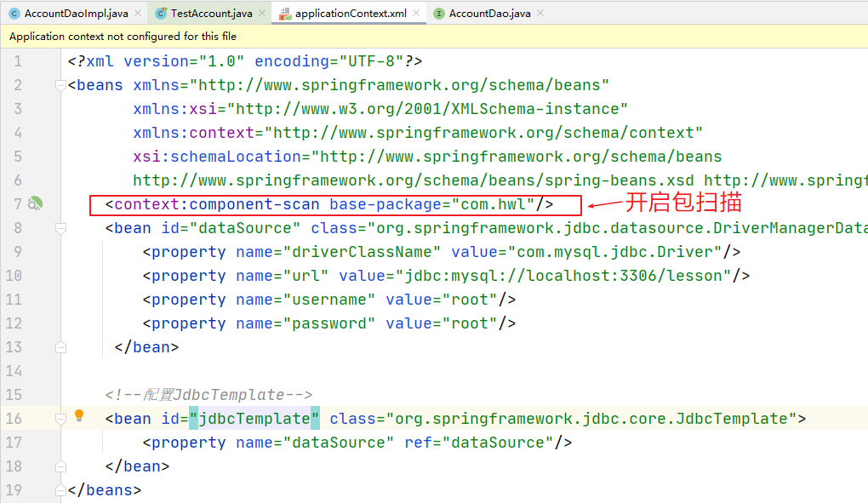
Task: Click the yellow intention lightbulb on line 16
Action: point(79,415)
